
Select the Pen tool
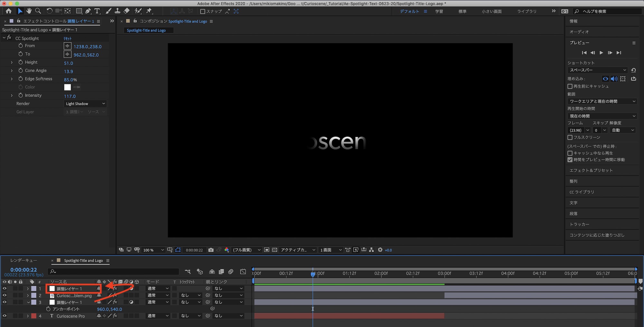coord(88,11)
